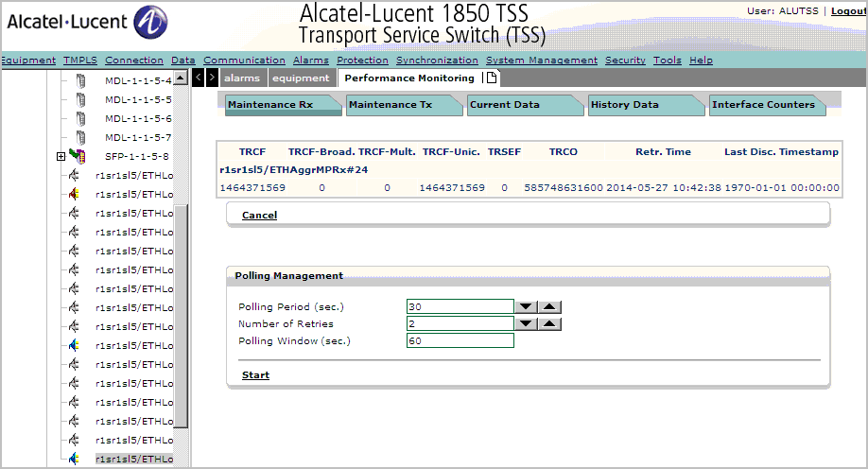The height and width of the screenshot is (469, 868).
Task: Select MDL-1-1-5-7 in the tree
Action: pos(138,137)
